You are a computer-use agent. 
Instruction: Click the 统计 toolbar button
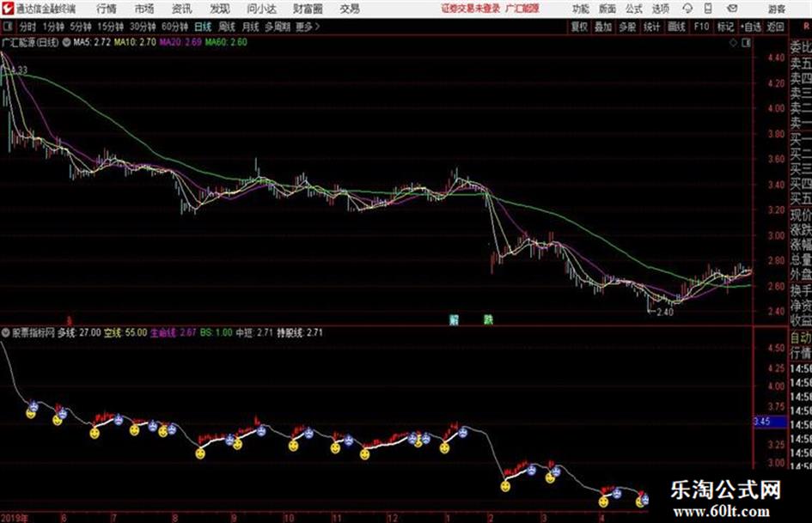pos(651,27)
